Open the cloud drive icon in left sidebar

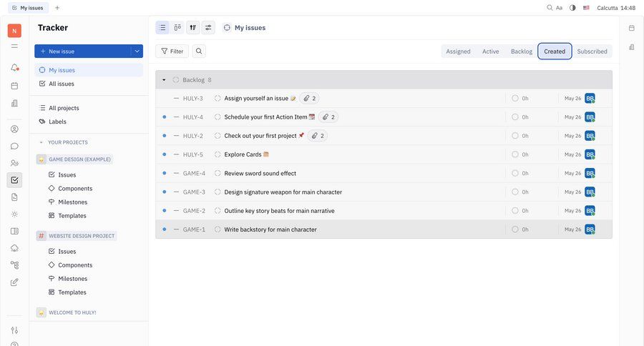point(14,248)
